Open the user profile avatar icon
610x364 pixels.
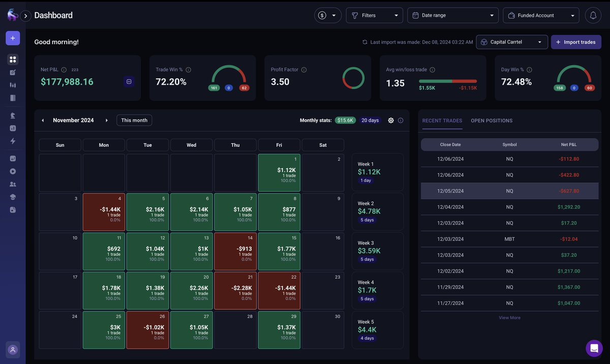(13, 349)
